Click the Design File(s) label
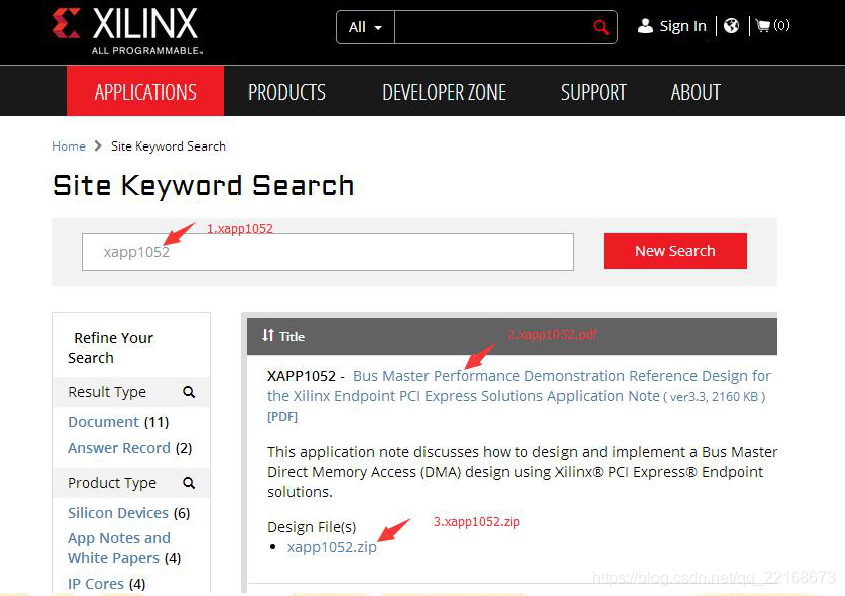The image size is (845, 596). coord(311,526)
